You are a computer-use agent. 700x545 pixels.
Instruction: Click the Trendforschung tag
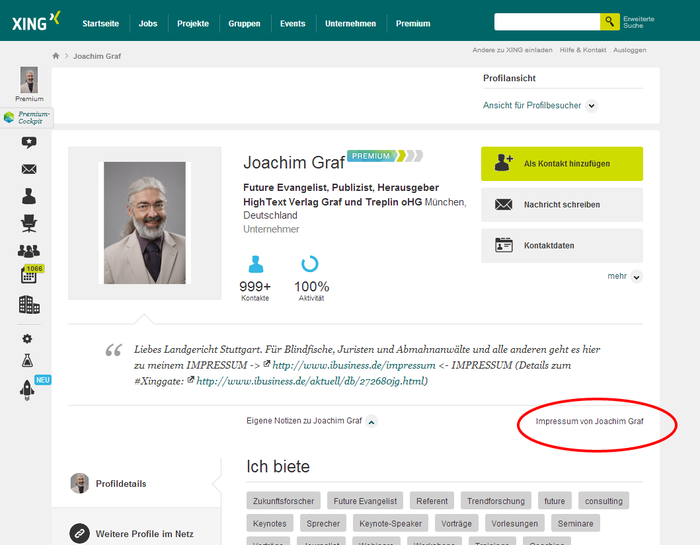click(496, 501)
